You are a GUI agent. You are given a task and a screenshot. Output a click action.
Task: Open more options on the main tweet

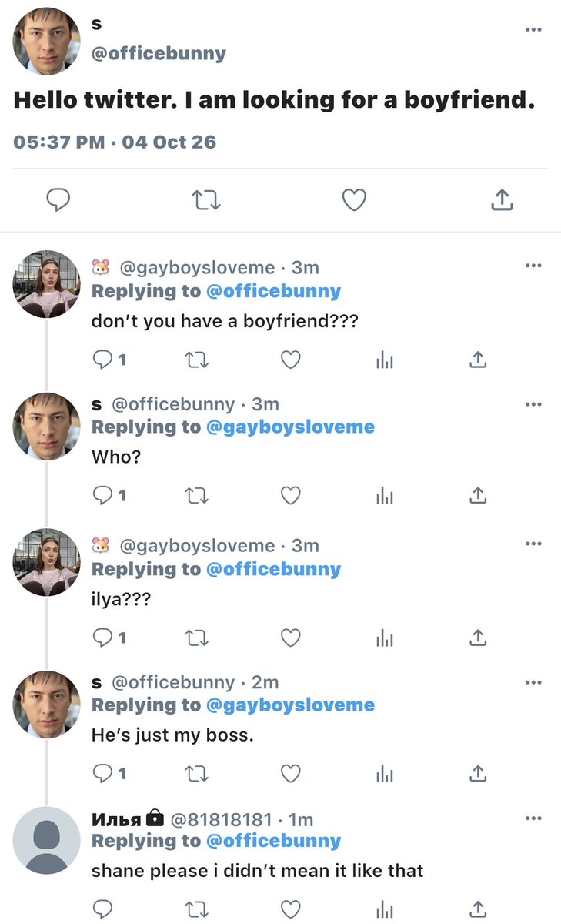[x=533, y=29]
